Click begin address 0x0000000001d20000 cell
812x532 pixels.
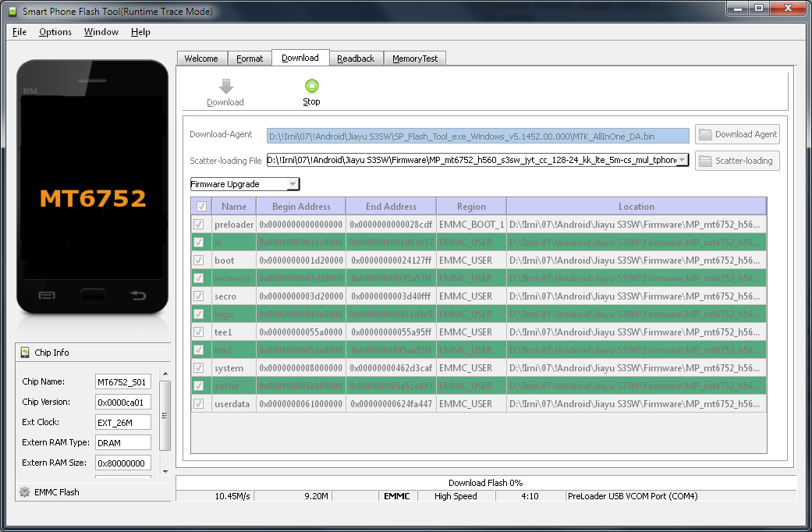(301, 260)
